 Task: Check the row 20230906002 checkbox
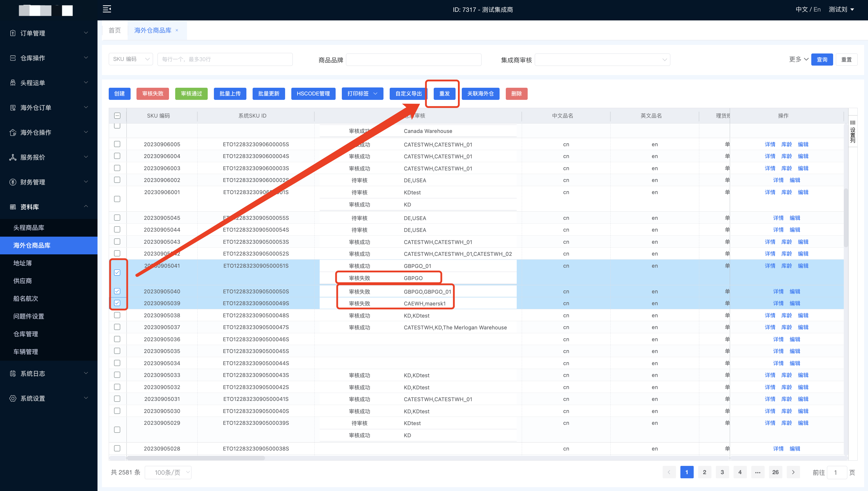point(117,180)
